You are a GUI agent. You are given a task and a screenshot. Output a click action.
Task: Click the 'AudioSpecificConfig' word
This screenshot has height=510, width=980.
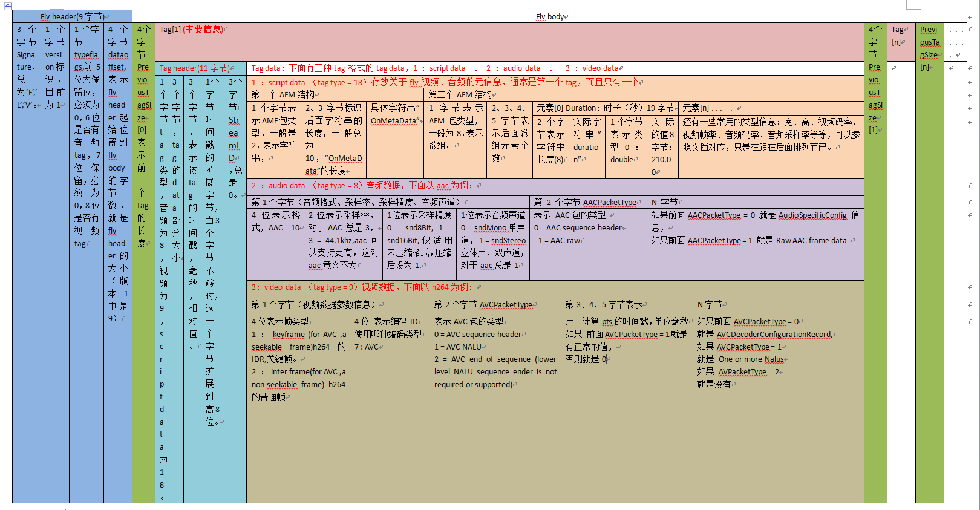812,215
